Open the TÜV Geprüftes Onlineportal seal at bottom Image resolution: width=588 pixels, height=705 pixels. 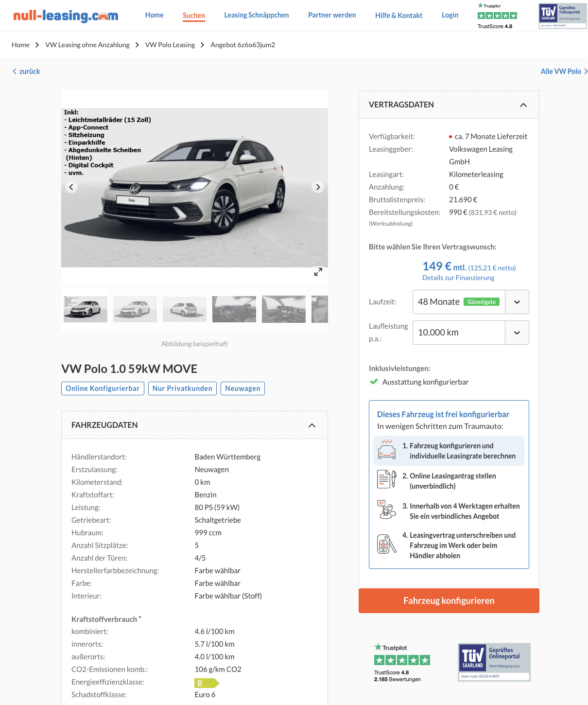[x=494, y=662]
